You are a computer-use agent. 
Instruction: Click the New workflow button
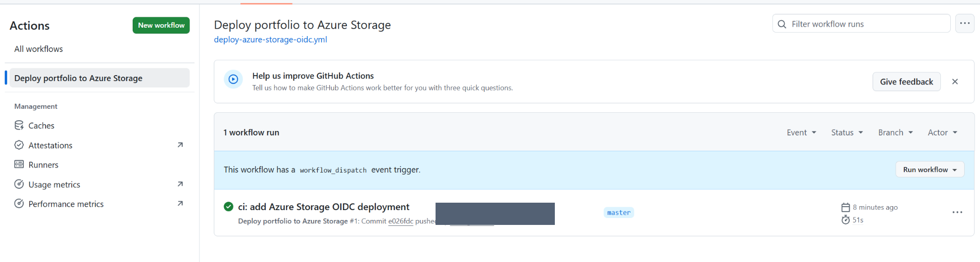161,25
